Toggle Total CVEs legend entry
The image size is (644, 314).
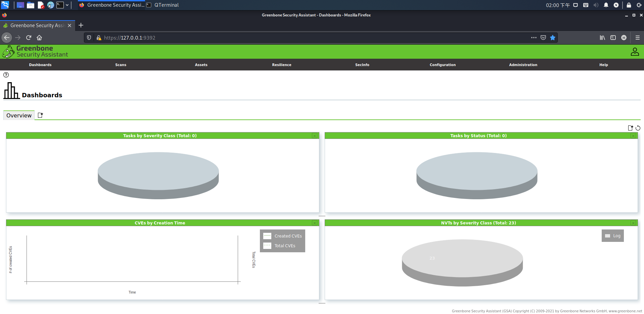pos(279,246)
